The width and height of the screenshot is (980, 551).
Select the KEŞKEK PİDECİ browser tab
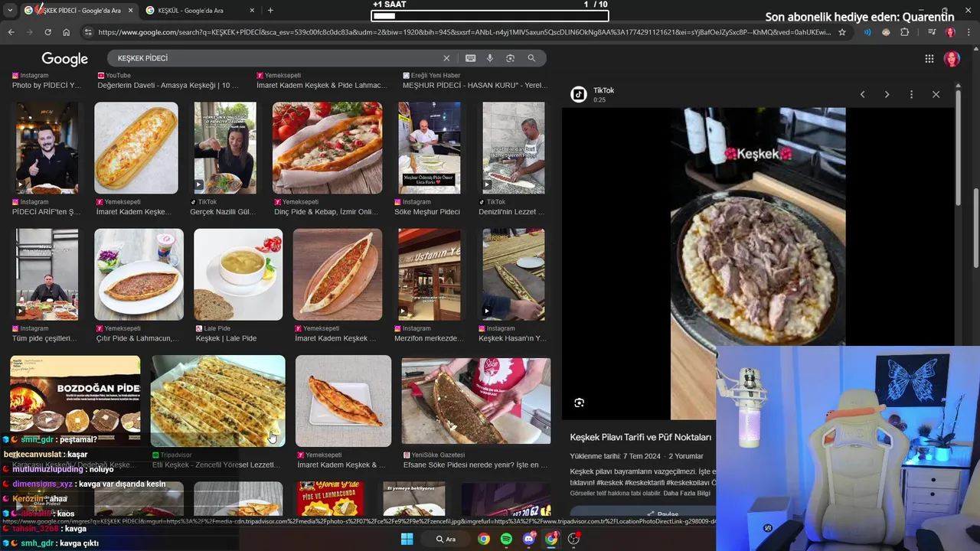pos(79,11)
